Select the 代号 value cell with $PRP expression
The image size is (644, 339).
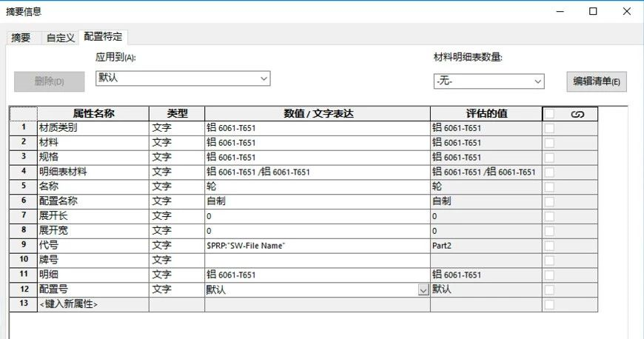(x=317, y=245)
